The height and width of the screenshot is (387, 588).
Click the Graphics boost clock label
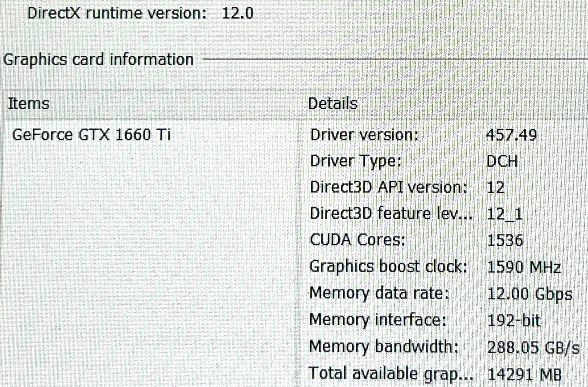[x=388, y=267]
